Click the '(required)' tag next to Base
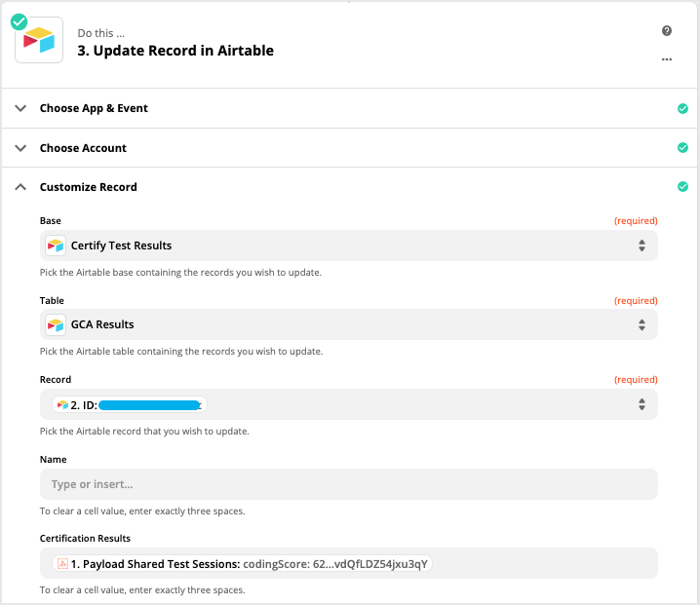The height and width of the screenshot is (605, 700). coord(636,221)
